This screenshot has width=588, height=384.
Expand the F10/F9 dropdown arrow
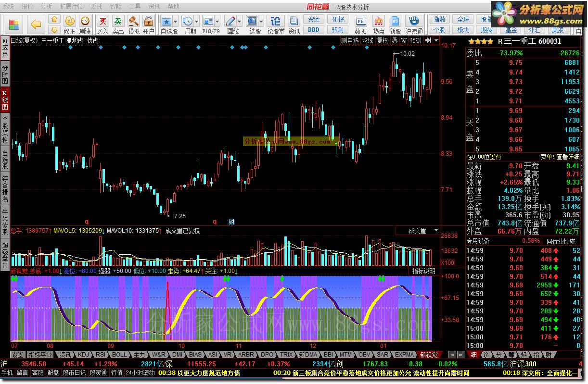217,21
